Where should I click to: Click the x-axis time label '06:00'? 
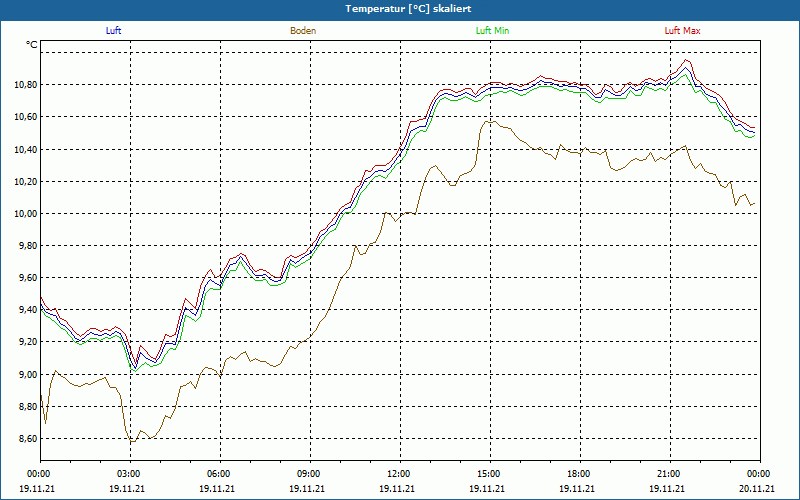(220, 474)
